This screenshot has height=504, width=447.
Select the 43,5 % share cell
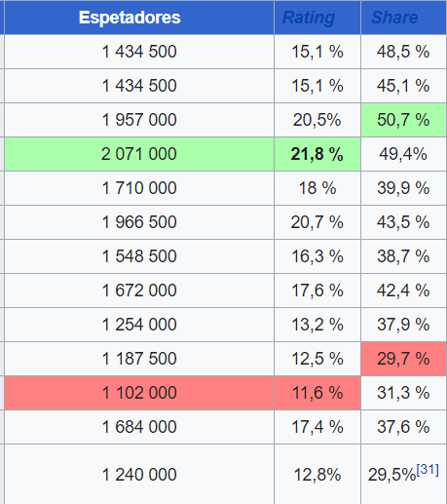point(404,222)
